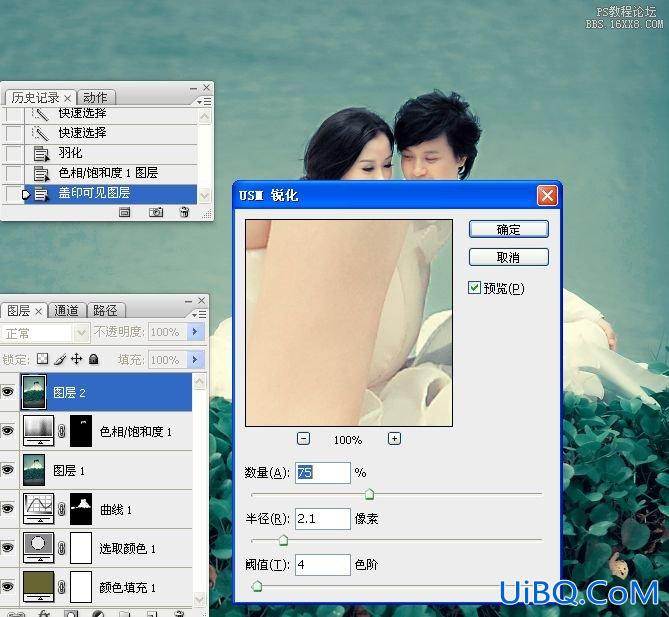Image resolution: width=669 pixels, height=617 pixels.
Task: Click the 取消 button in USM dialog
Action: pos(509,257)
